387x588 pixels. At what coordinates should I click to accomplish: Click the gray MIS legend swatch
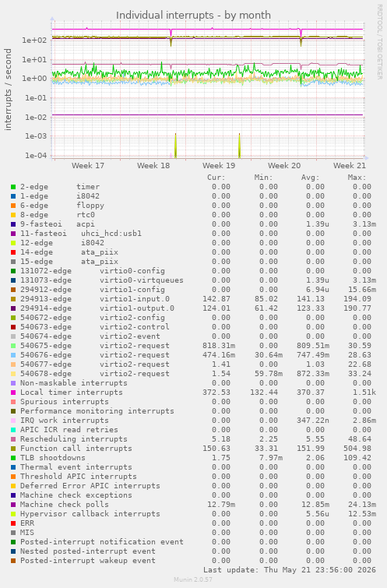coord(13,533)
